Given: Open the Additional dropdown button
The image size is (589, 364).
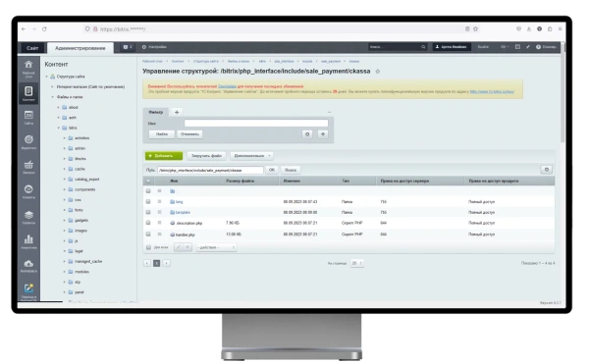Looking at the screenshot, I should [x=251, y=156].
